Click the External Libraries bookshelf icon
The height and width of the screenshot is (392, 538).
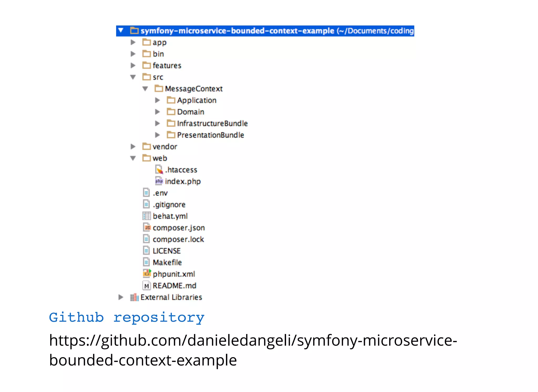coord(134,297)
